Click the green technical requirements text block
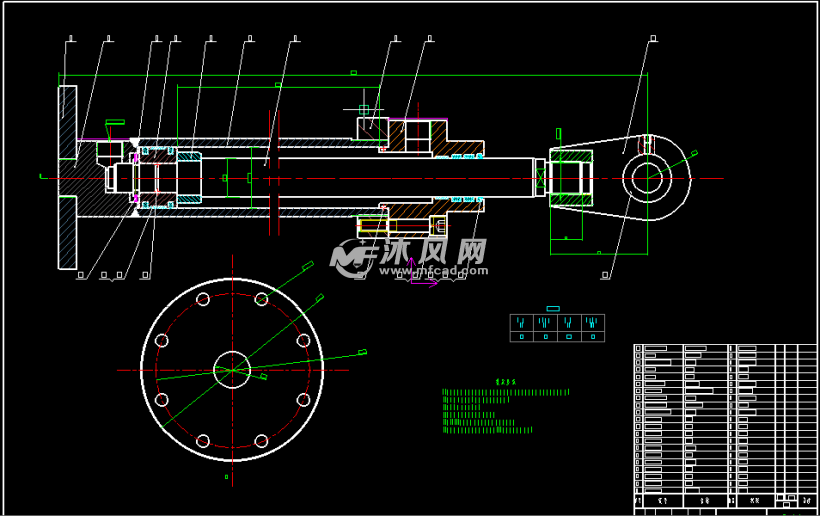This screenshot has height=516, width=820. (506, 411)
